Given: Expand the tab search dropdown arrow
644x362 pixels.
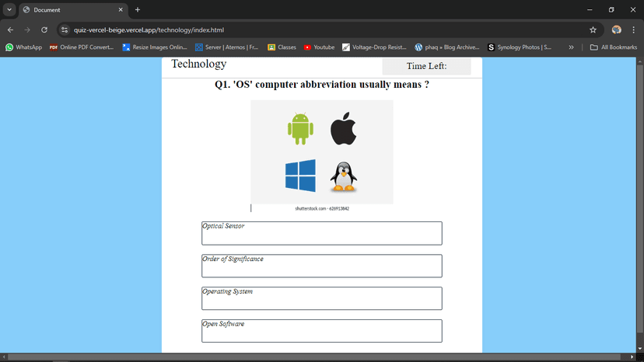Looking at the screenshot, I should 9,9.
